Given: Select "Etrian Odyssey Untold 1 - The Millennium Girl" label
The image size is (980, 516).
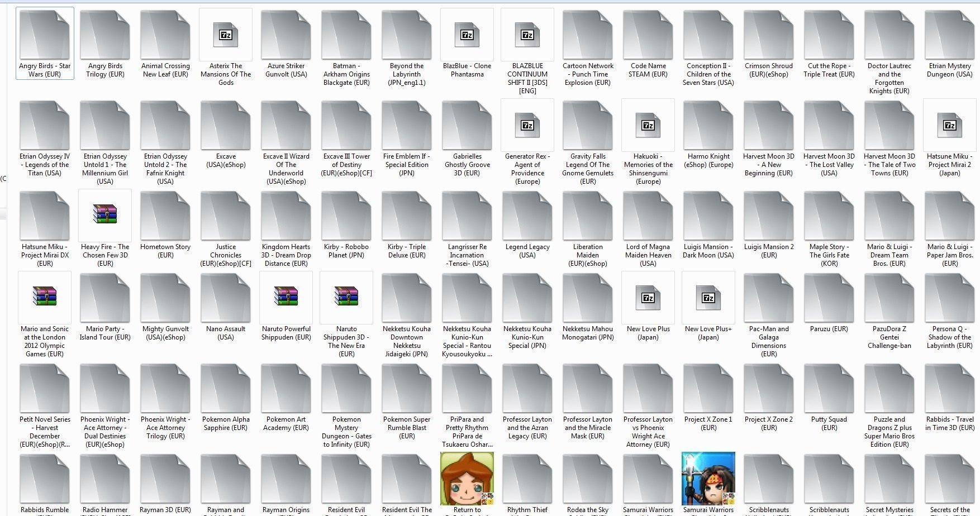Looking at the screenshot, I should (x=105, y=169).
